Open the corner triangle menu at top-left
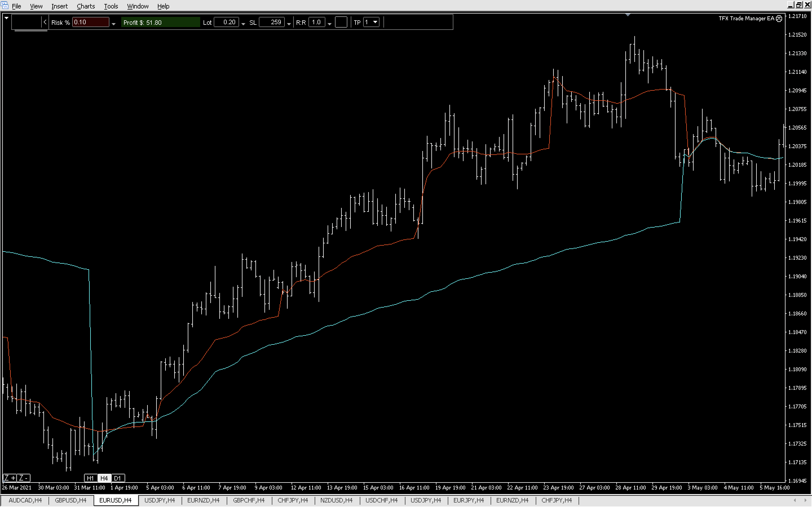The width and height of the screenshot is (812, 507). click(x=6, y=18)
